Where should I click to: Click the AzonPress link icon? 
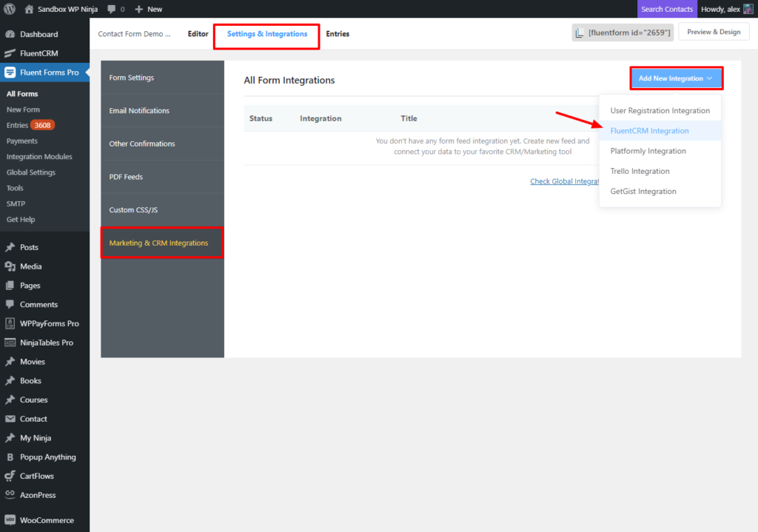click(x=10, y=494)
